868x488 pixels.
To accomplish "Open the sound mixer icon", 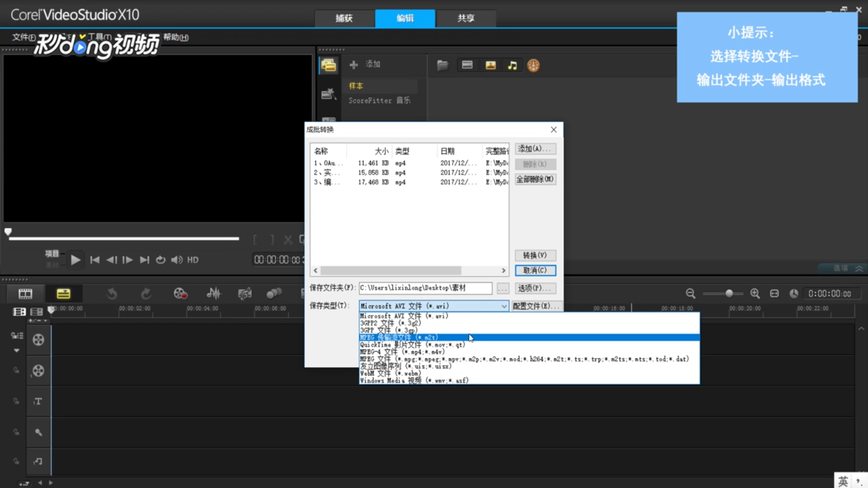I will pyautogui.click(x=213, y=294).
